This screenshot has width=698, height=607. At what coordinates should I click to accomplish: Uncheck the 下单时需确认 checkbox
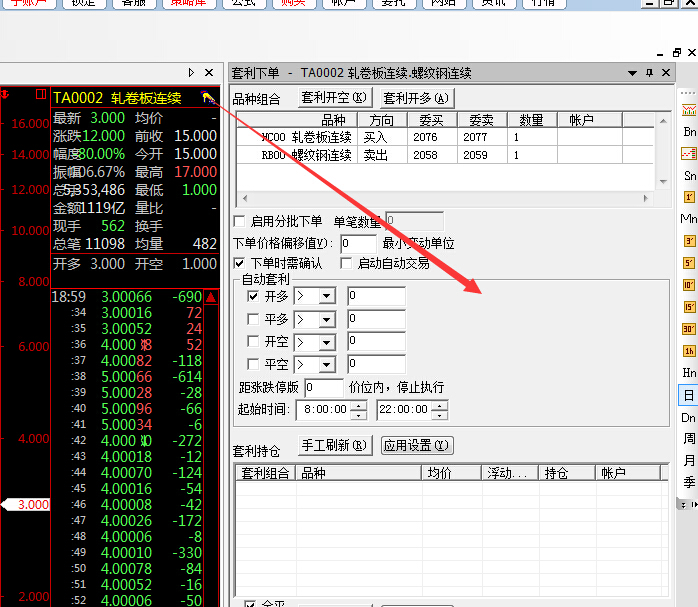pos(239,263)
